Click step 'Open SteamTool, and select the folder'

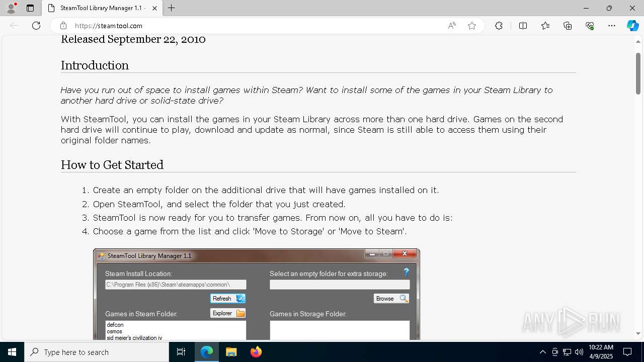point(219,204)
